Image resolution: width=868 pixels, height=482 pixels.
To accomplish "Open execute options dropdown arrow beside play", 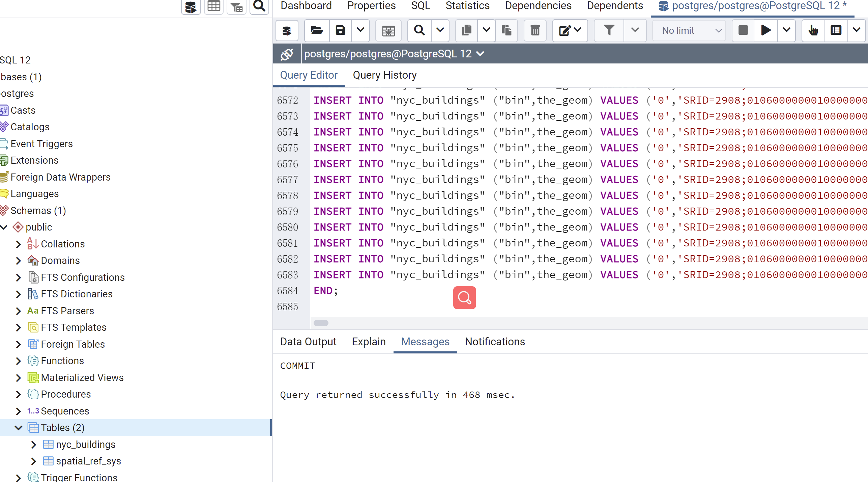I will 786,30.
